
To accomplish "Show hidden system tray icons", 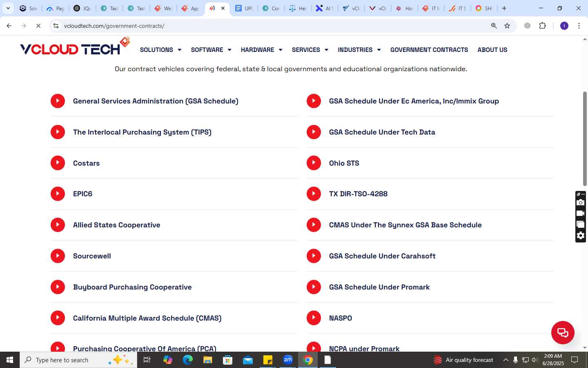I will (506, 360).
